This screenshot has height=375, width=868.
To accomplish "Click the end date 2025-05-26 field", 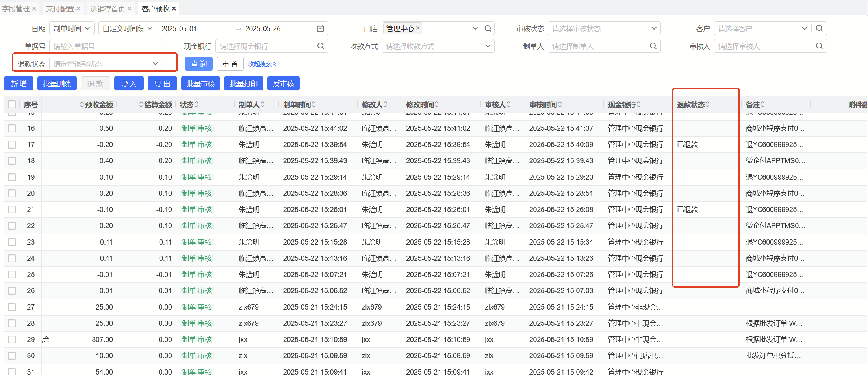I will tap(263, 28).
